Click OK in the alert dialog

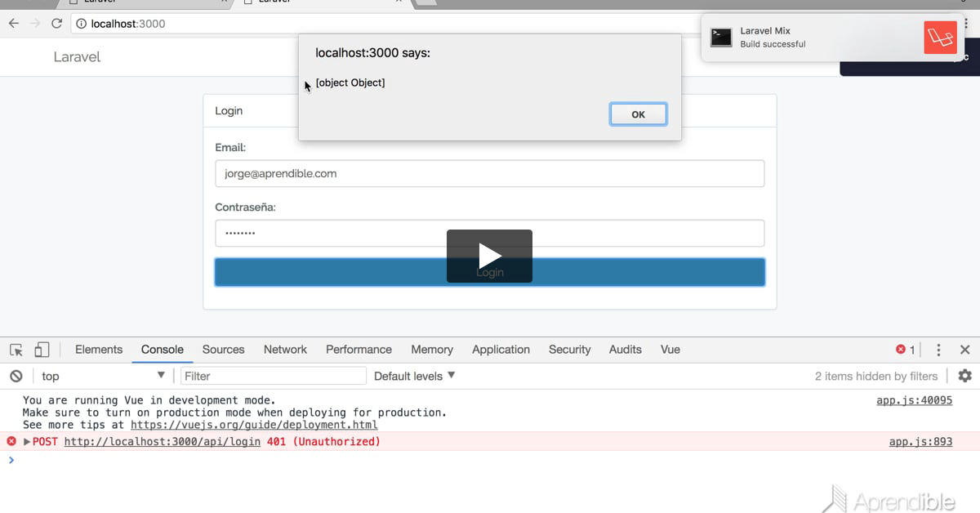click(639, 114)
